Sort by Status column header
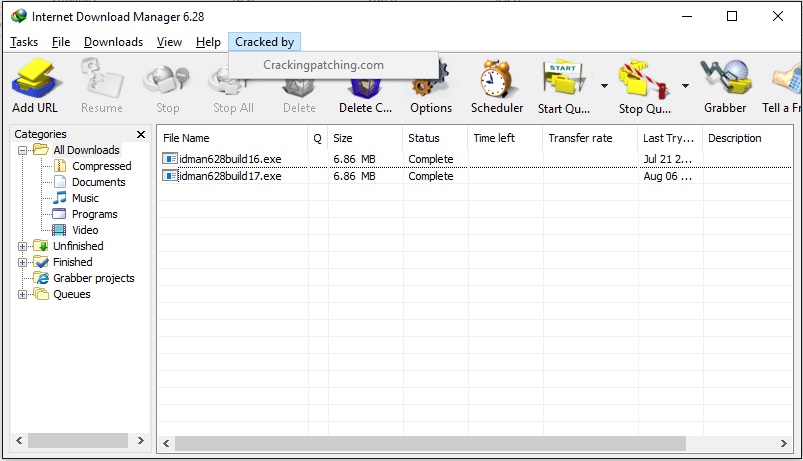Screen dimensions: 803x461 click(435, 138)
